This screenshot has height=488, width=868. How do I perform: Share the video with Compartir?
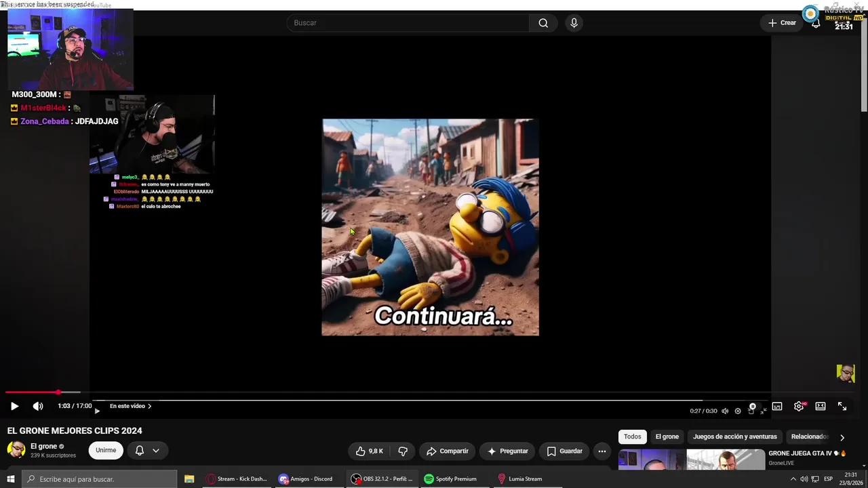(x=448, y=451)
